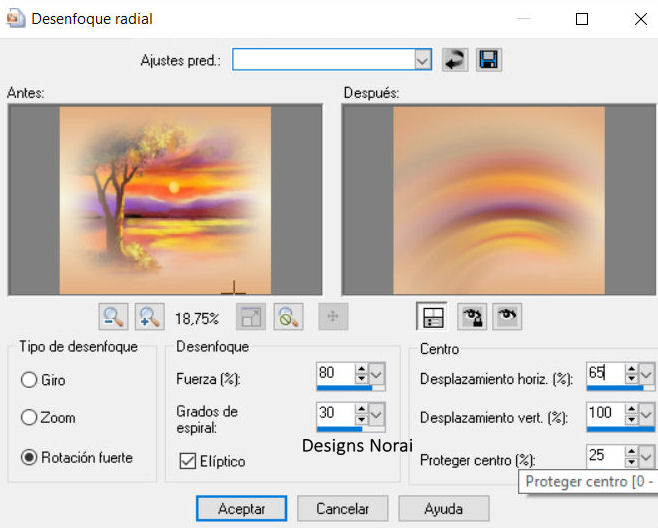Click the grayed navigate pan arrows icon
658x528 pixels.
pos(333,317)
